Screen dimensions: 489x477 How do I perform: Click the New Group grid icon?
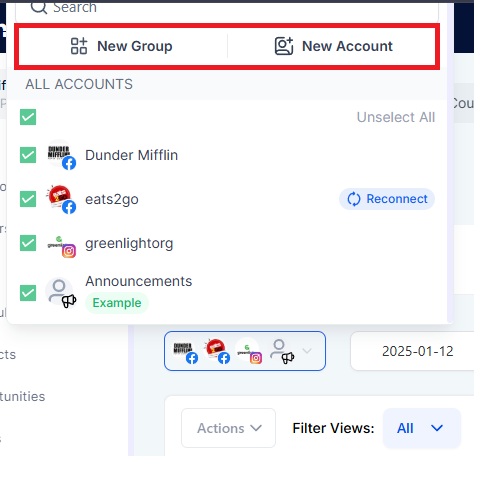coord(79,46)
